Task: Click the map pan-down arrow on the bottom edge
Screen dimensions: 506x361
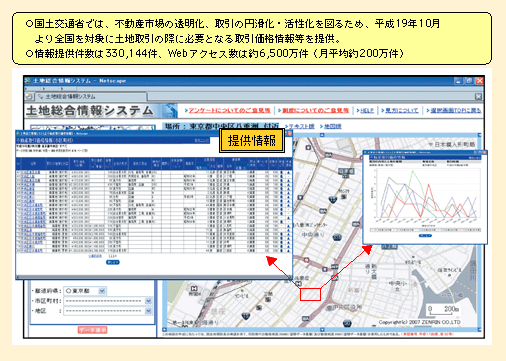Action: [x=322, y=329]
